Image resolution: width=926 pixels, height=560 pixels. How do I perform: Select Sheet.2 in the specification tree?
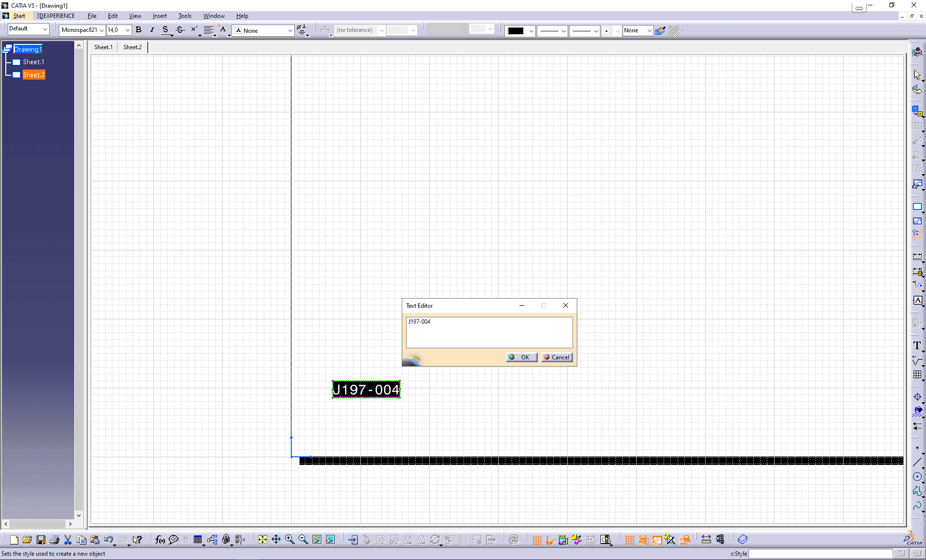click(34, 75)
